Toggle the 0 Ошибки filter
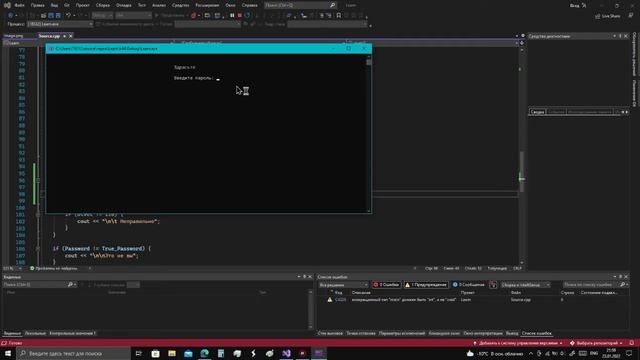This screenshot has height=360, width=640. (x=386, y=284)
